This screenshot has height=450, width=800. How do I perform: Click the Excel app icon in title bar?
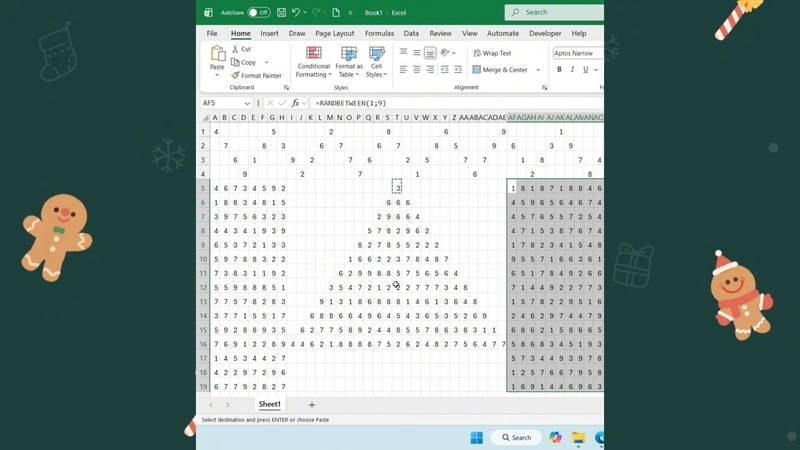point(208,13)
